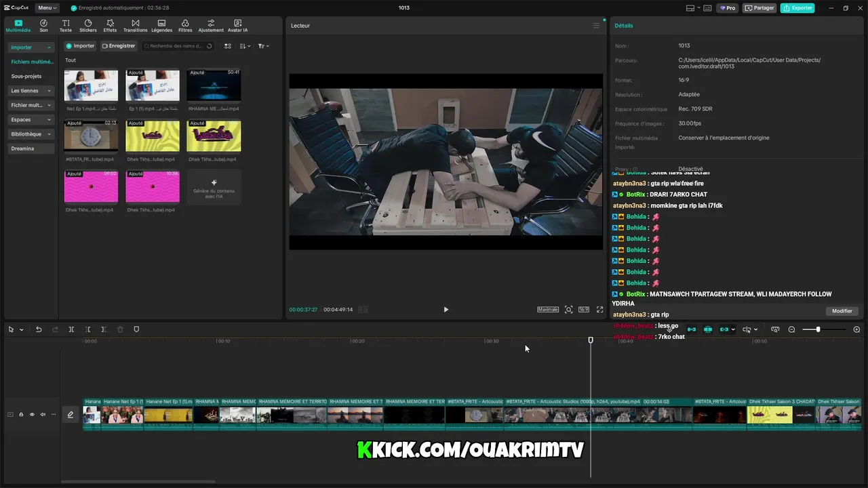Hide the main video track

click(x=31, y=414)
